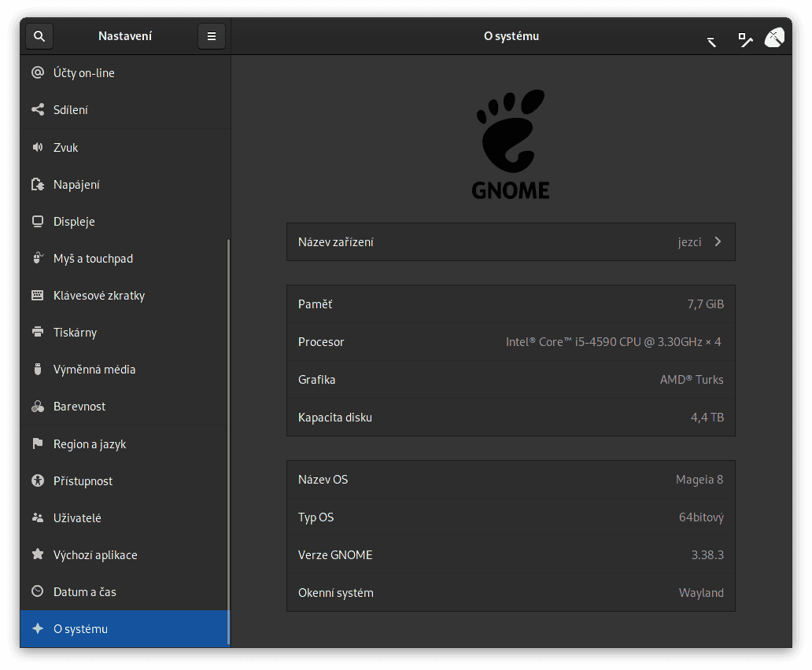The image size is (812, 670).
Task: Open the search magnifier in Nastavení header
Action: point(39,36)
